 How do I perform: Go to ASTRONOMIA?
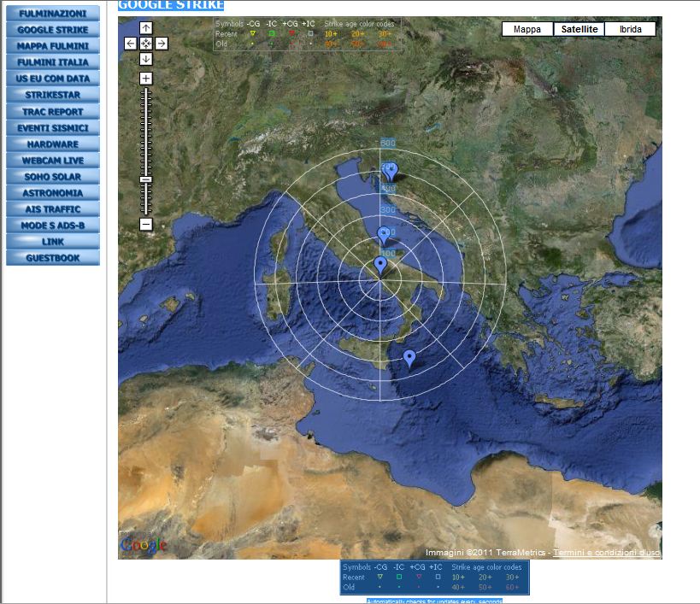[53, 193]
